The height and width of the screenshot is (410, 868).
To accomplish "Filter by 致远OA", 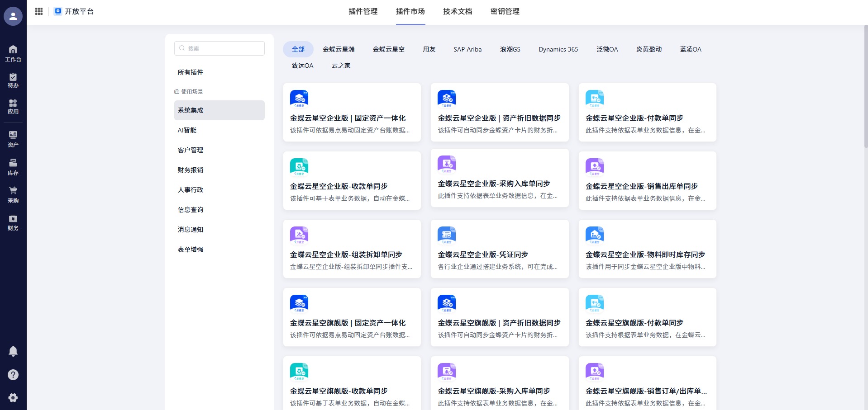I will pos(303,66).
